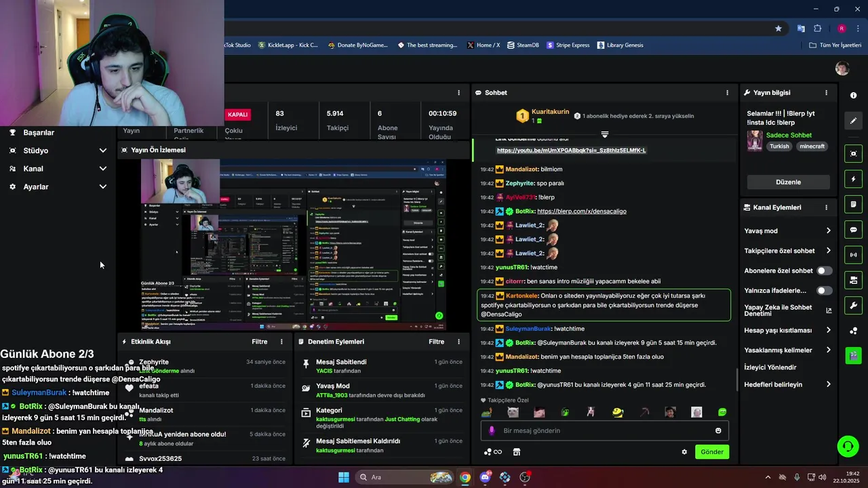Viewport: 868px width, 488px height.
Task: Open Yavaş mod options arrow
Action: click(x=828, y=231)
